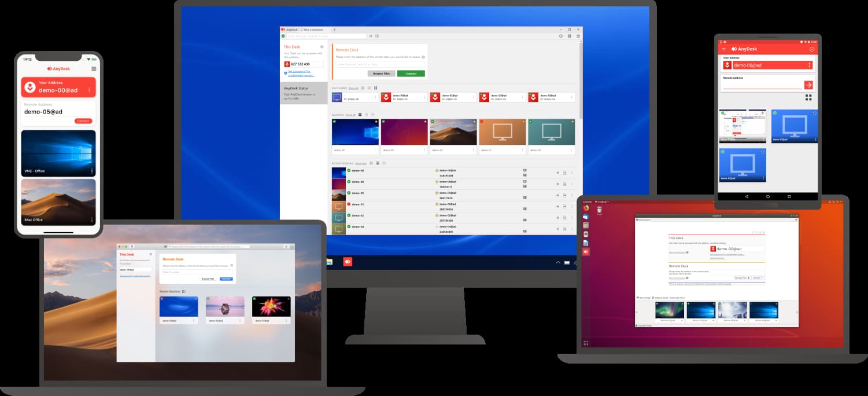The height and width of the screenshot is (396, 868).
Task: Click the AnyDesk icon in the Ubuntu dock
Action: (585, 252)
